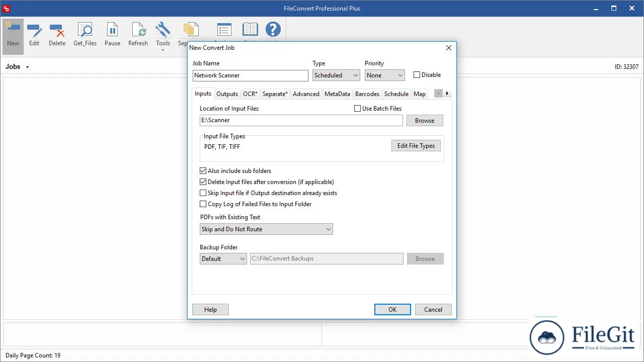Open the Type dropdown showing Scheduled
644x362 pixels.
tap(336, 75)
